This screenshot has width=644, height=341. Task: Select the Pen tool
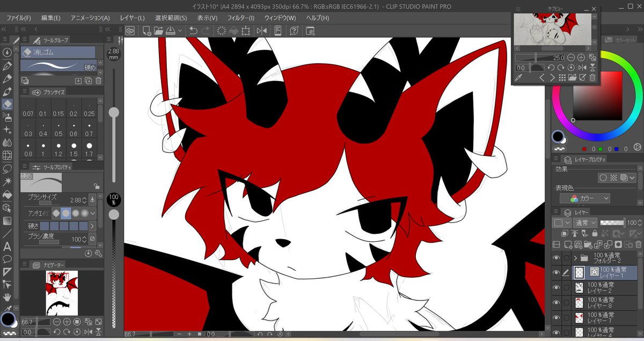click(7, 65)
